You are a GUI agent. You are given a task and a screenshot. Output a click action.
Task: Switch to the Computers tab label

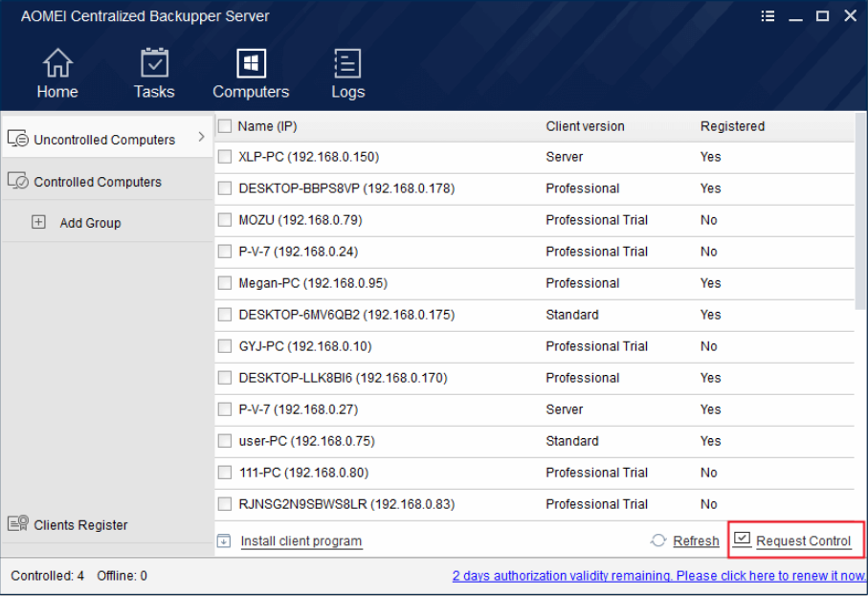pos(251,92)
